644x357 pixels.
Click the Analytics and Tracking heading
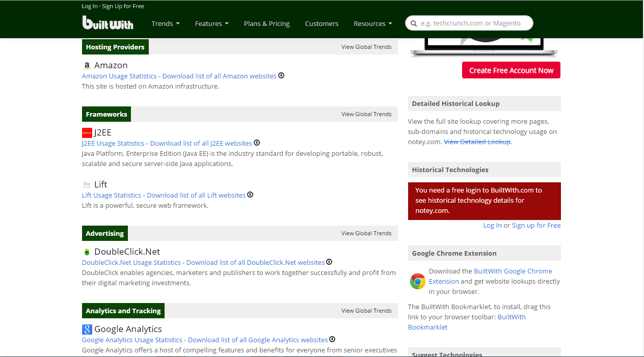coord(123,311)
